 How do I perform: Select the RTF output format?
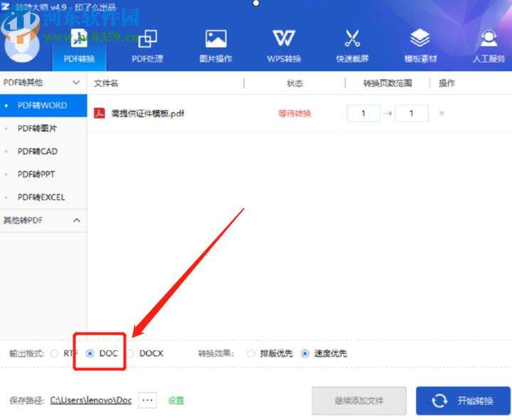coord(54,353)
